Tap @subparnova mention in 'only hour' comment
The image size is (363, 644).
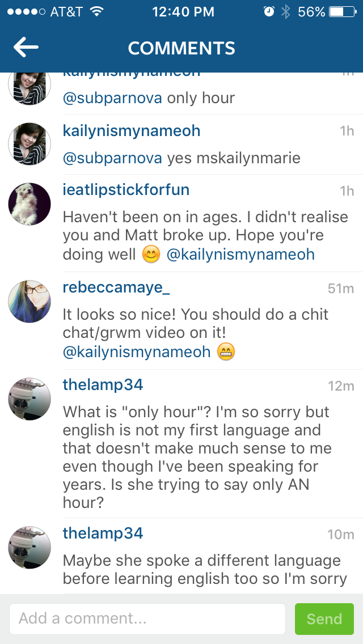pos(112,98)
